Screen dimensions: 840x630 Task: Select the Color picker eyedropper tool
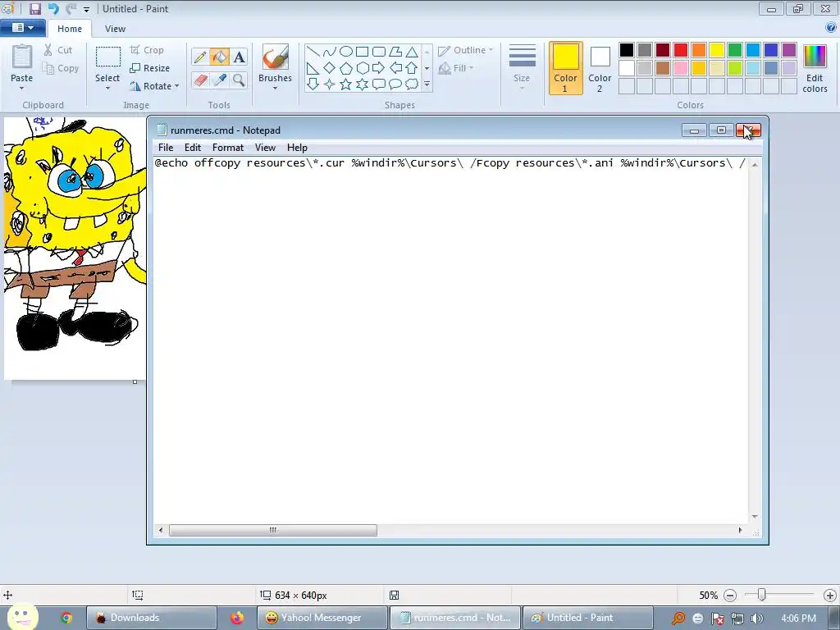(219, 80)
